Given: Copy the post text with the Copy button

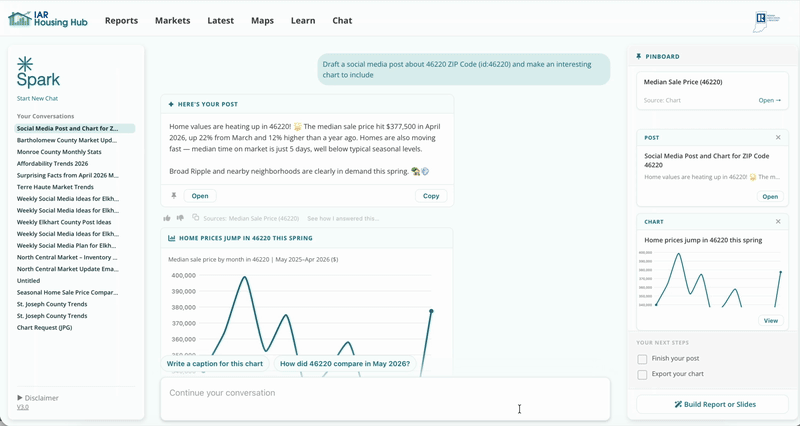Looking at the screenshot, I should coord(431,196).
